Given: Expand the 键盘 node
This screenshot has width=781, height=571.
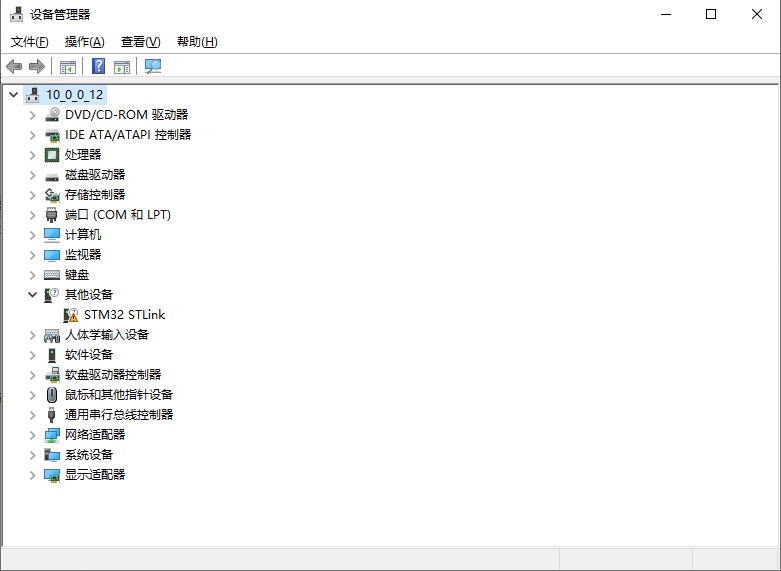Looking at the screenshot, I should pos(32,275).
